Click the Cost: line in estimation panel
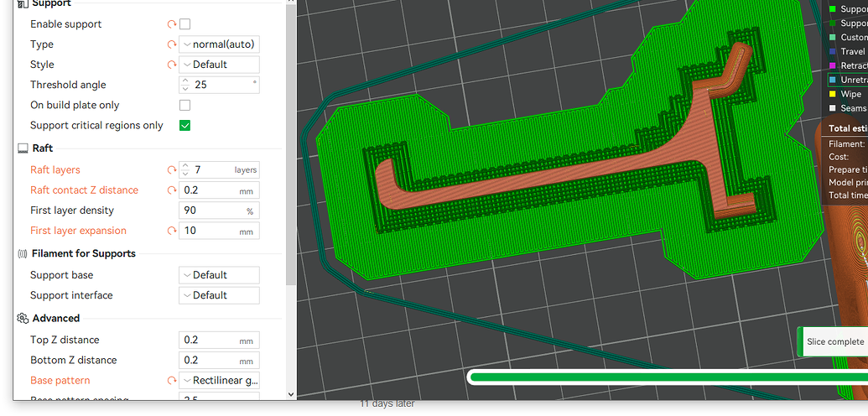This screenshot has width=868, height=416. [x=839, y=157]
